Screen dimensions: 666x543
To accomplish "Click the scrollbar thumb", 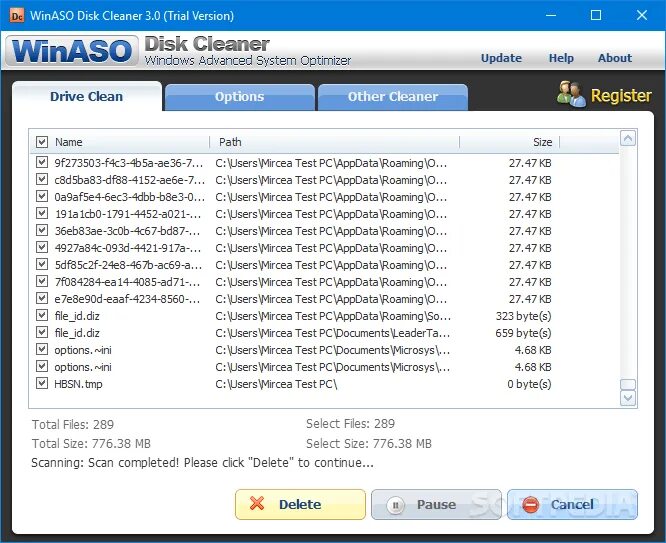I will (628, 385).
